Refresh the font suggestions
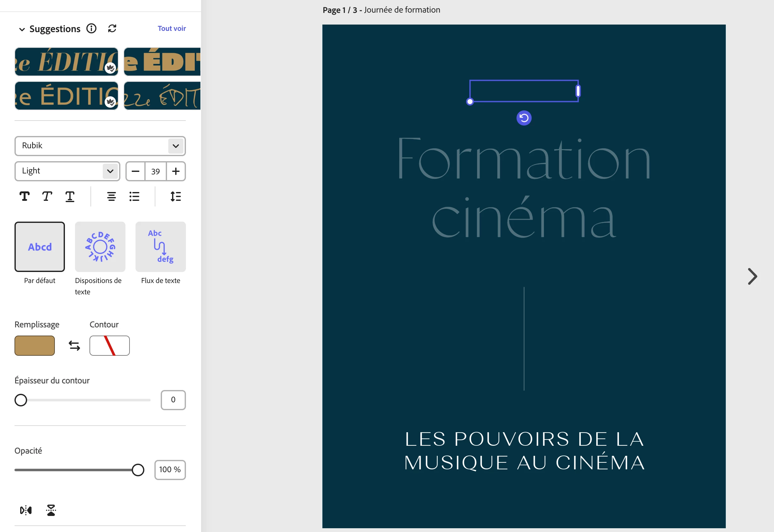This screenshot has height=532, width=774. pos(112,28)
